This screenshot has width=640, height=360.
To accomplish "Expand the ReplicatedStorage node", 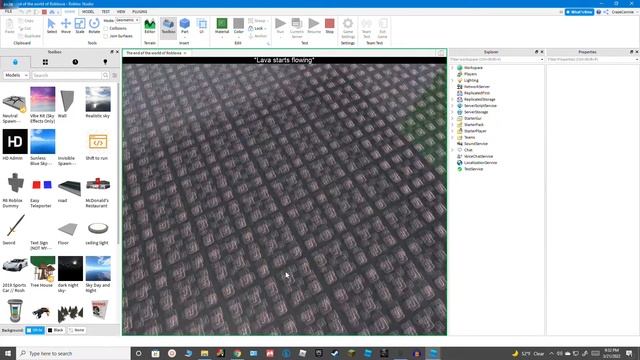I will (453, 99).
